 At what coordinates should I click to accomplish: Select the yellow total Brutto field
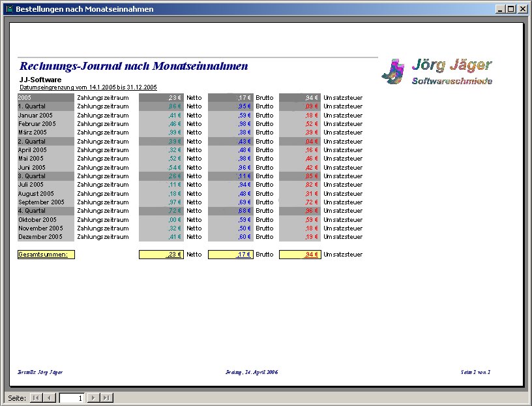[230, 255]
